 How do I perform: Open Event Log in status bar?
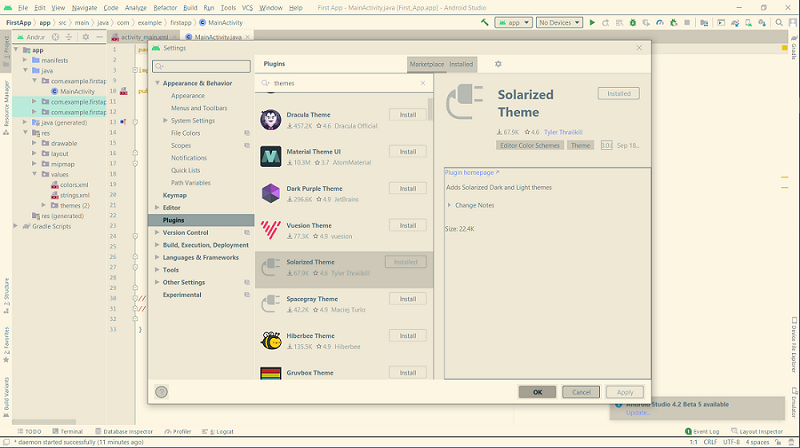click(x=702, y=431)
